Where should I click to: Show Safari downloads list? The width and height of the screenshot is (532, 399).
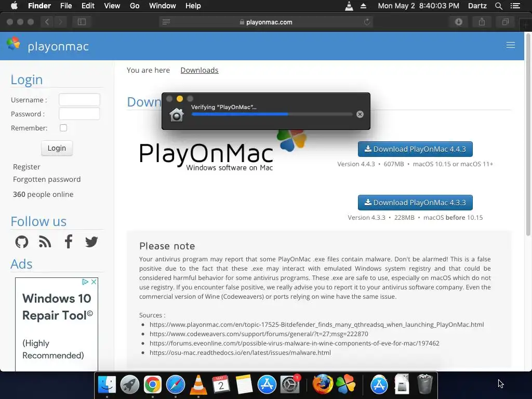[459, 22]
